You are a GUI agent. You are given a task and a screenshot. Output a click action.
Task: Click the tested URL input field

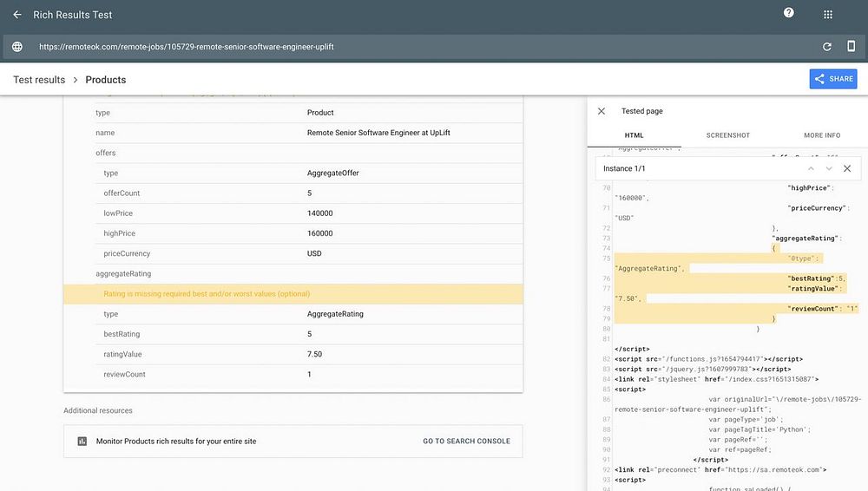(417, 47)
